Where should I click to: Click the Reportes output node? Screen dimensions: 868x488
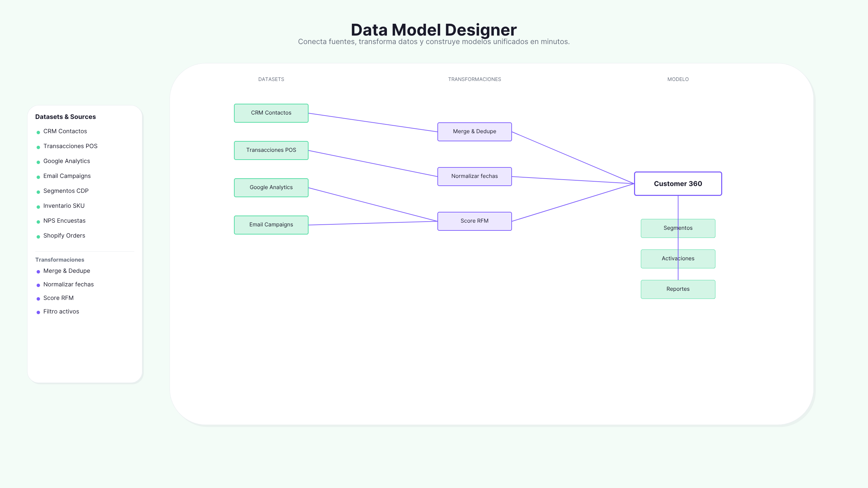coord(678,289)
